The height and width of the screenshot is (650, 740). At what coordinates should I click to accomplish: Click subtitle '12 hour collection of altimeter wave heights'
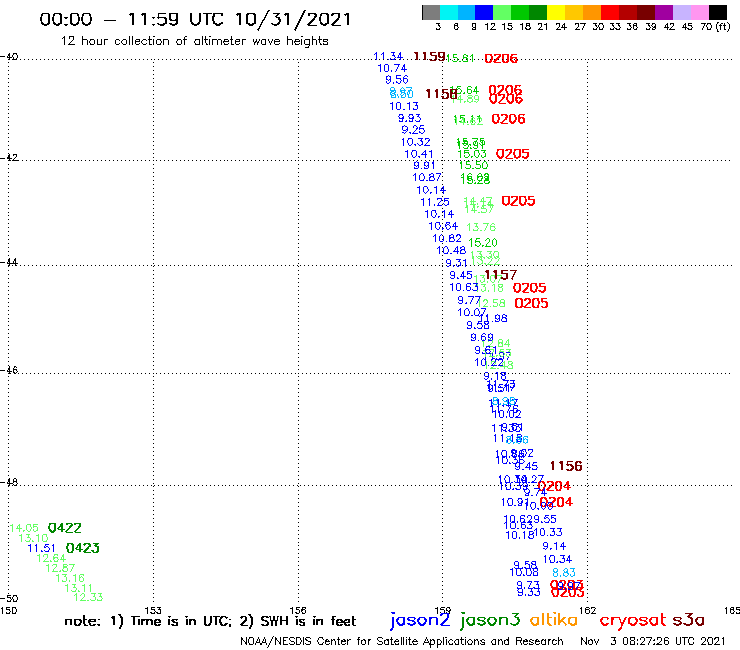pos(194,41)
